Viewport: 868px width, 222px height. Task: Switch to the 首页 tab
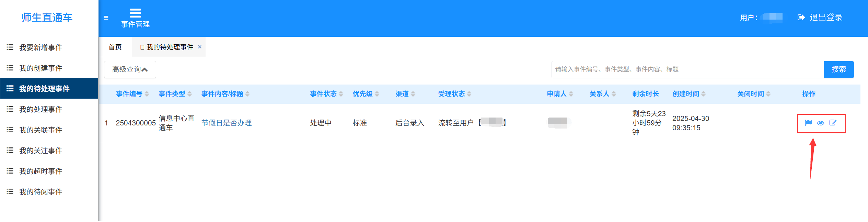pyautogui.click(x=115, y=47)
